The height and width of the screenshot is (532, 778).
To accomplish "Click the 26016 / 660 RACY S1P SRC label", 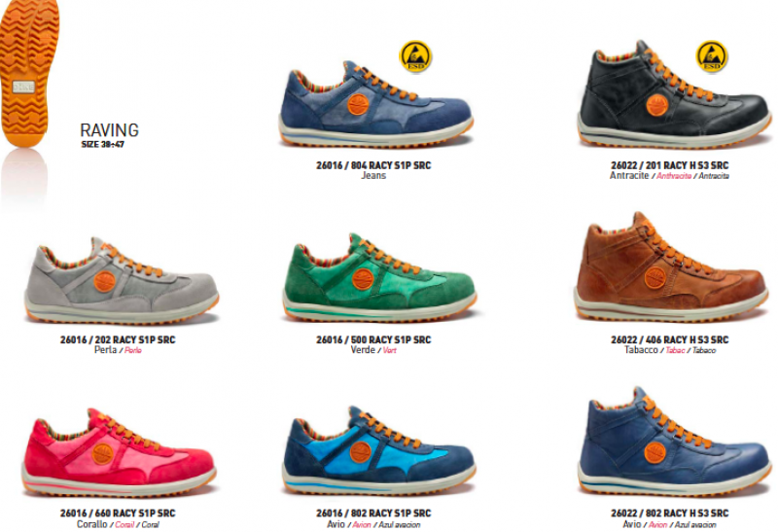I will (118, 514).
